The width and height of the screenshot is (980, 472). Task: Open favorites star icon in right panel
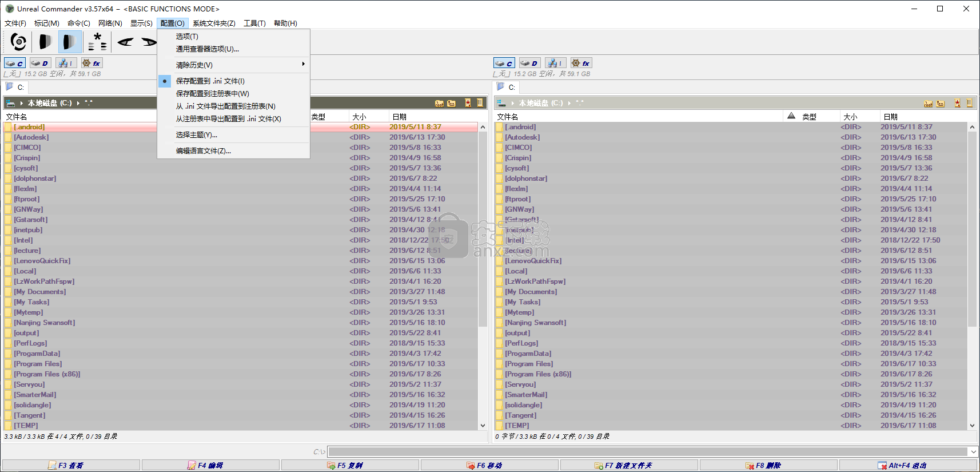(x=957, y=103)
